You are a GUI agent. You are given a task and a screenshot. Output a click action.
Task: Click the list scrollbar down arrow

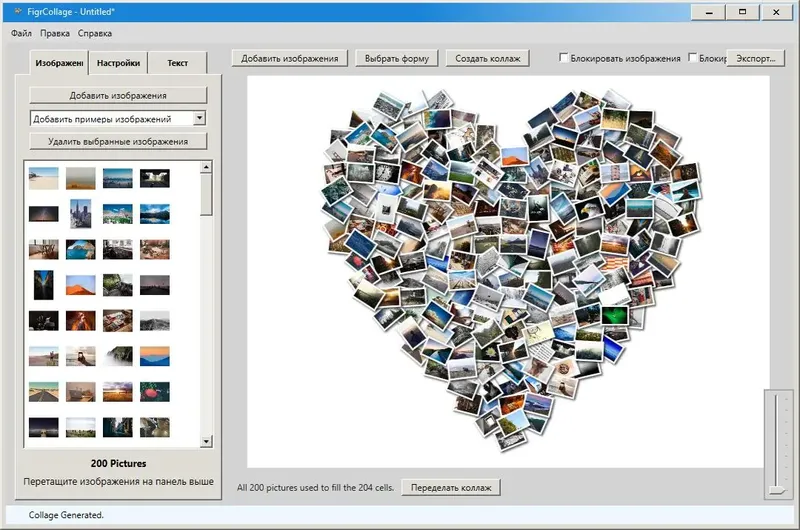[x=206, y=441]
